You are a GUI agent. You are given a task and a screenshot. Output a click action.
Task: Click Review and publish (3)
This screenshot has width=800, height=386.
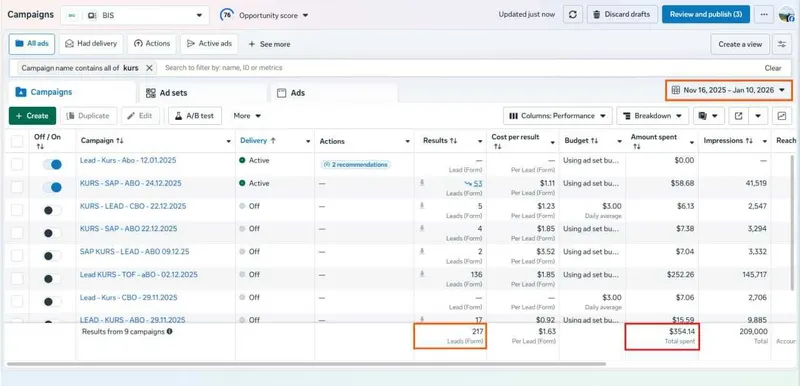point(706,14)
